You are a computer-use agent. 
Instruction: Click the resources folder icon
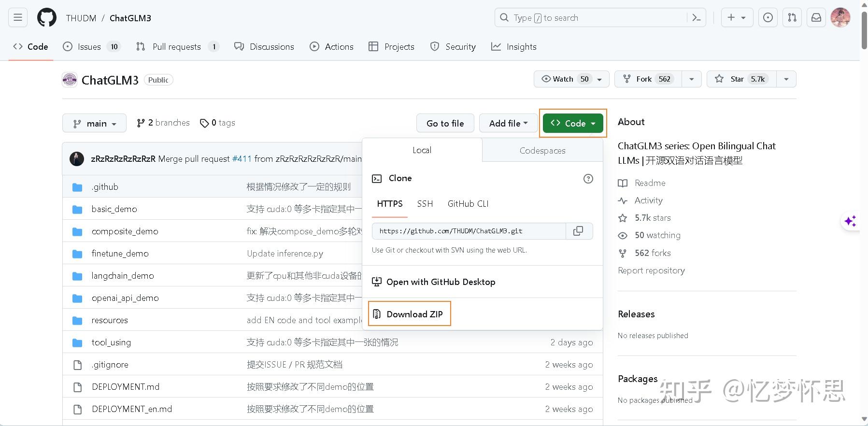click(x=77, y=321)
